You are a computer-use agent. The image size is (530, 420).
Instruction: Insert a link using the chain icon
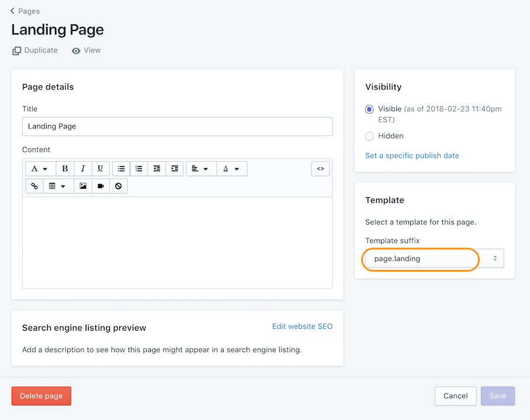34,186
